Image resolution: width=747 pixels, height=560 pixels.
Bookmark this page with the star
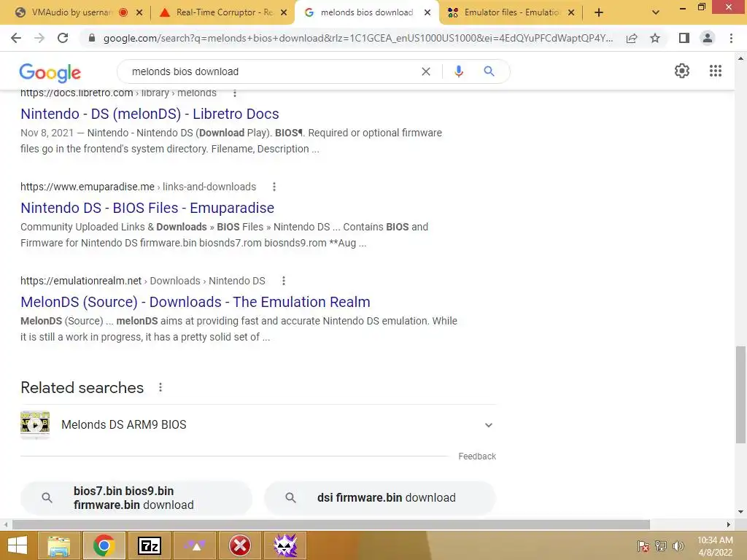pyautogui.click(x=655, y=38)
